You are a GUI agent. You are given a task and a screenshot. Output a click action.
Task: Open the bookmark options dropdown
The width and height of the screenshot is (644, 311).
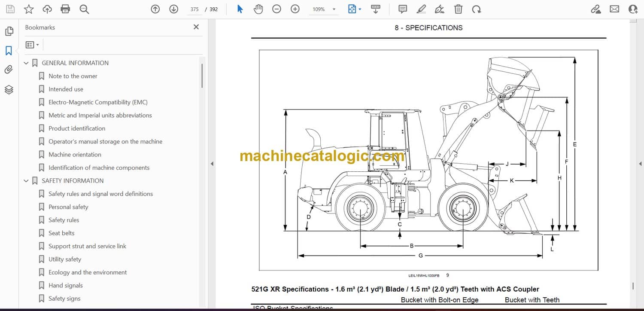coord(32,45)
